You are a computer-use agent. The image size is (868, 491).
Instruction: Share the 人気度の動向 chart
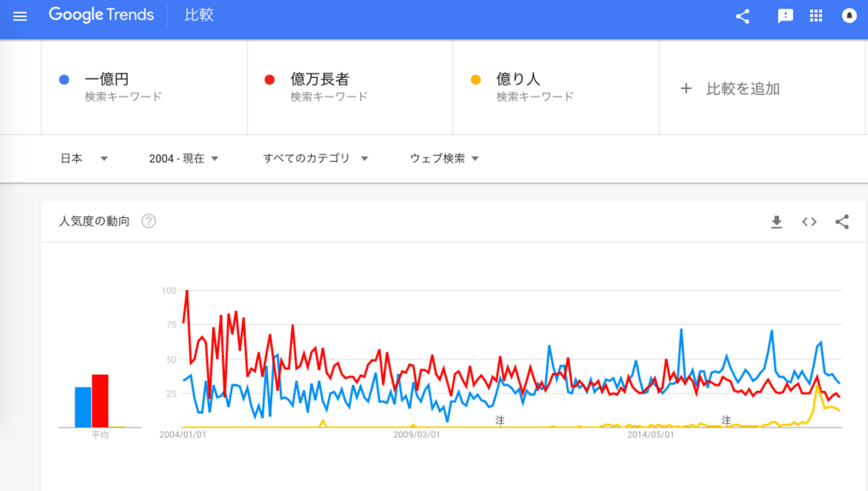click(x=843, y=221)
